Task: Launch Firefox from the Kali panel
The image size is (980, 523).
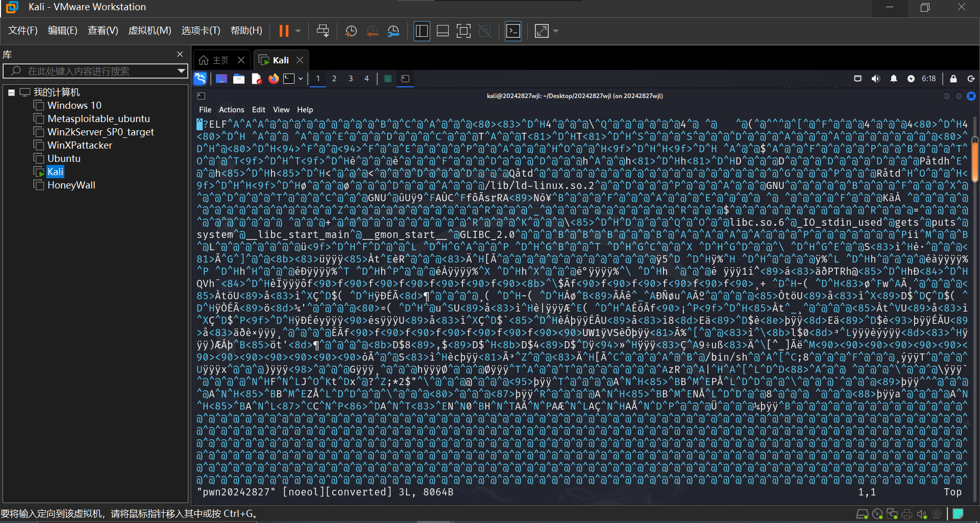Action: click(x=274, y=79)
